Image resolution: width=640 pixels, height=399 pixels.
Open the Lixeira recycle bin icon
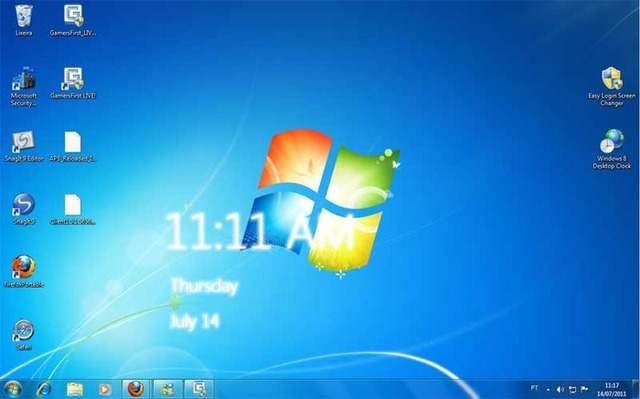point(24,20)
